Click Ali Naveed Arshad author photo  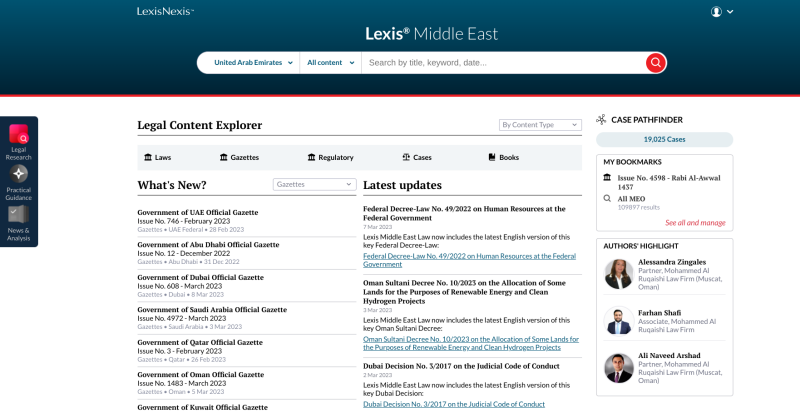tap(619, 368)
